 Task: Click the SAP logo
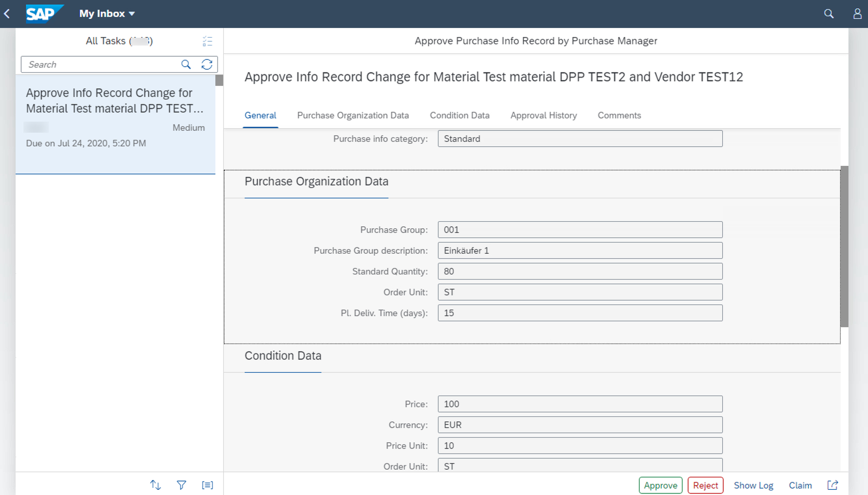coord(44,14)
